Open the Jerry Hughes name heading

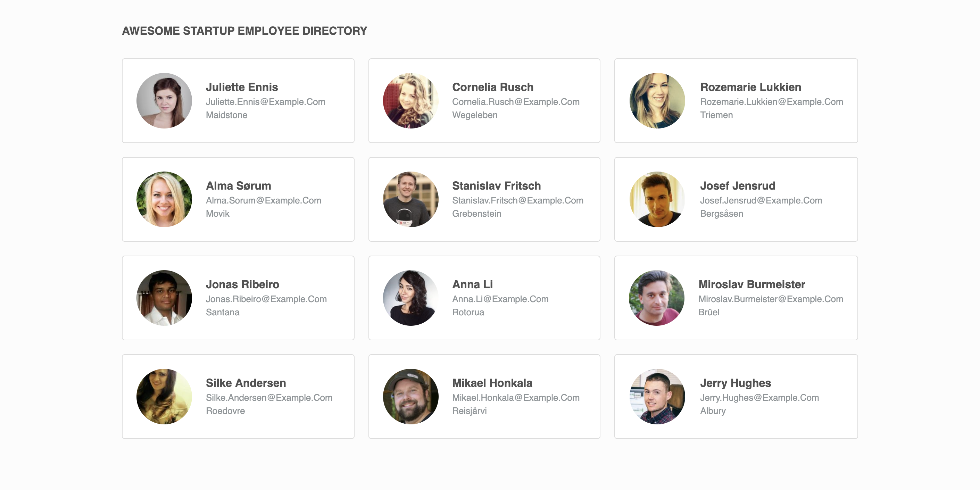(736, 383)
